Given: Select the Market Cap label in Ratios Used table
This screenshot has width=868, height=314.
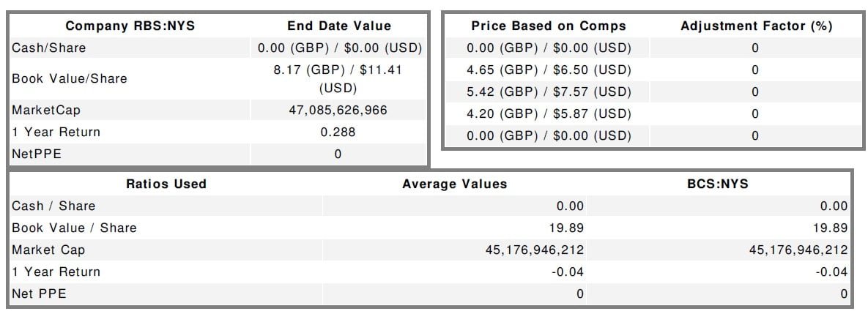Looking at the screenshot, I should [48, 250].
